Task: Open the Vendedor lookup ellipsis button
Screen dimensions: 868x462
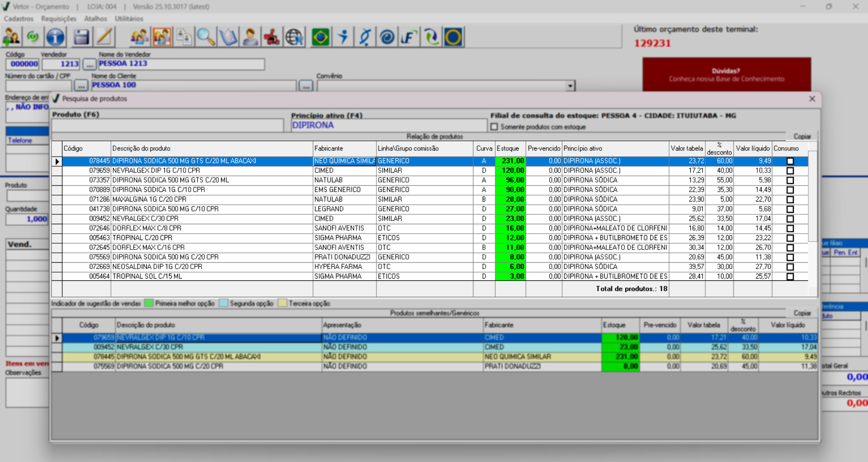Action: (x=89, y=64)
